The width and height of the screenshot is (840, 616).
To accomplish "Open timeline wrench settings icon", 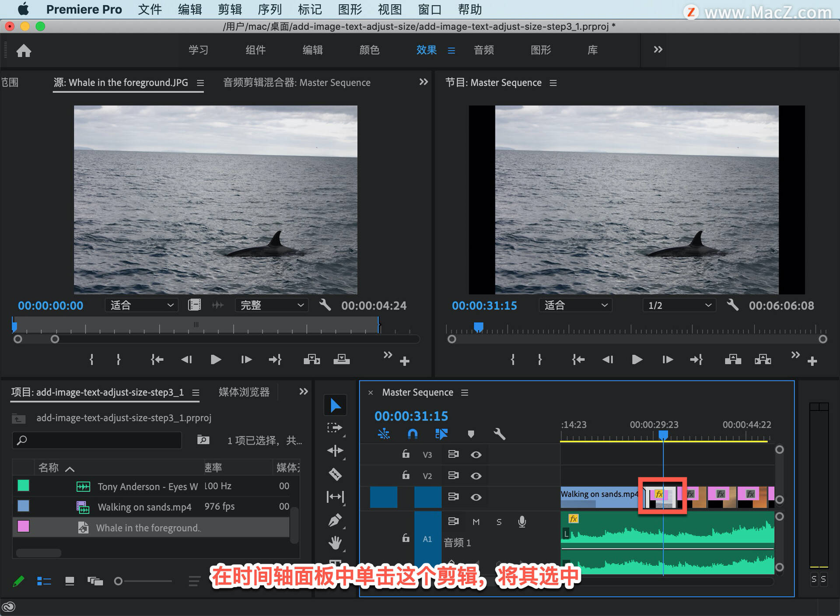I will [499, 434].
